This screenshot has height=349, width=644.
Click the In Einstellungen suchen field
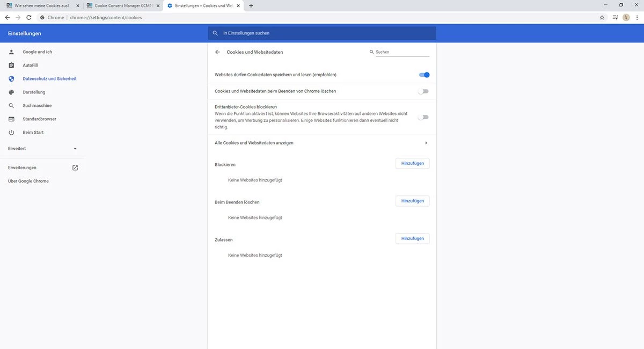pos(322,33)
